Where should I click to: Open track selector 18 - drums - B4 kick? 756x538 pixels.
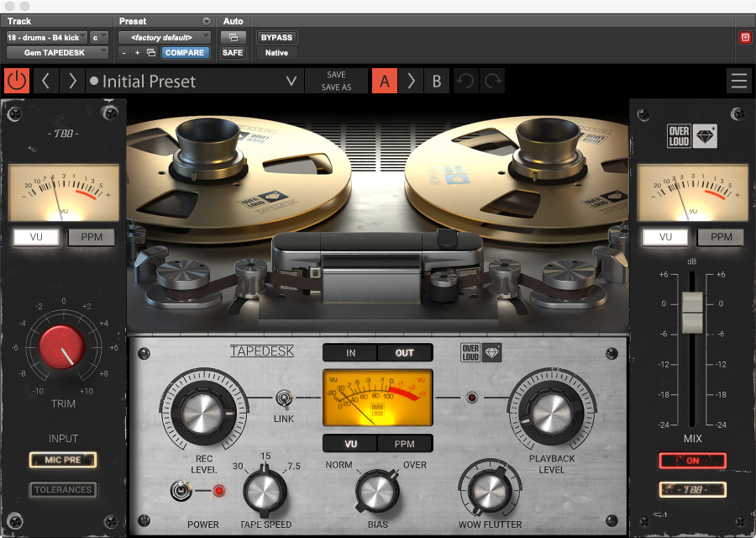point(47,38)
